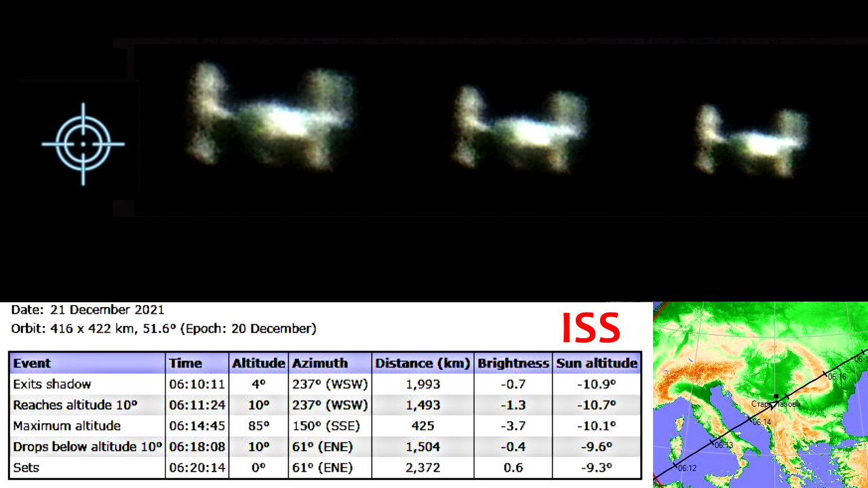Click the red ISS title label
This screenshot has height=488, width=868.
pos(591,328)
